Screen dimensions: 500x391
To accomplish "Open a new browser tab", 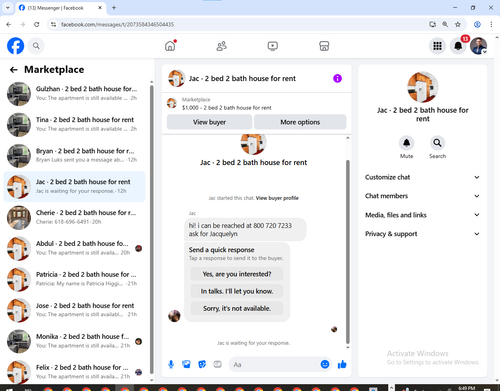I will click(114, 8).
